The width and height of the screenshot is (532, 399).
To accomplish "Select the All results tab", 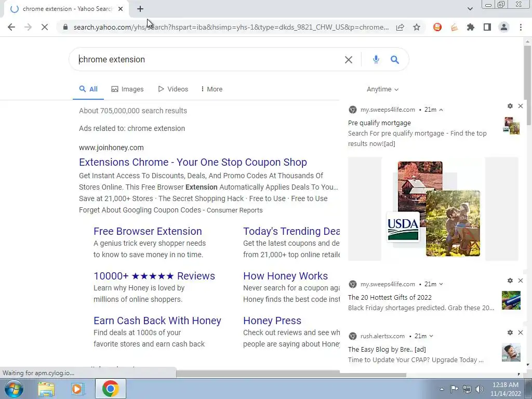I will (x=88, y=89).
